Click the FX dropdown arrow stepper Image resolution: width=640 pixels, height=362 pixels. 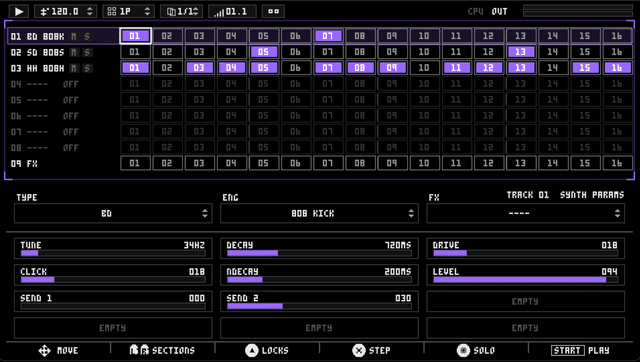pos(617,213)
